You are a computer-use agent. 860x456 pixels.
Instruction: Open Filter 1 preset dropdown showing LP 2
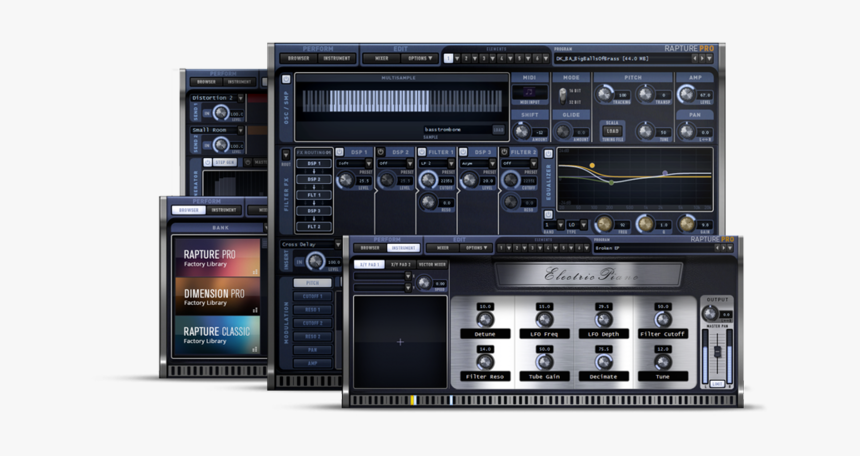pos(451,164)
